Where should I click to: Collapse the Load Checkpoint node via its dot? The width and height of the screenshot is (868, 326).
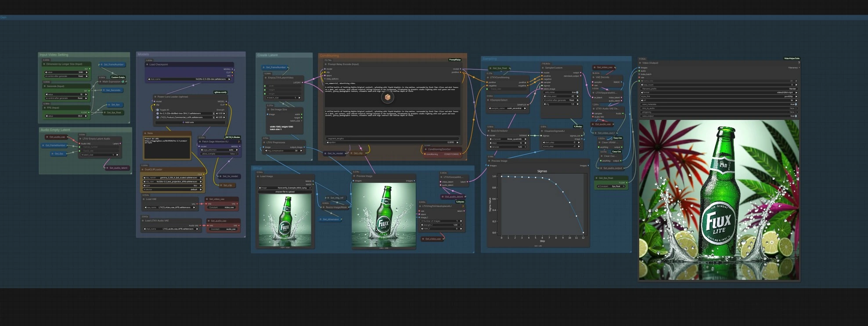[x=147, y=65]
